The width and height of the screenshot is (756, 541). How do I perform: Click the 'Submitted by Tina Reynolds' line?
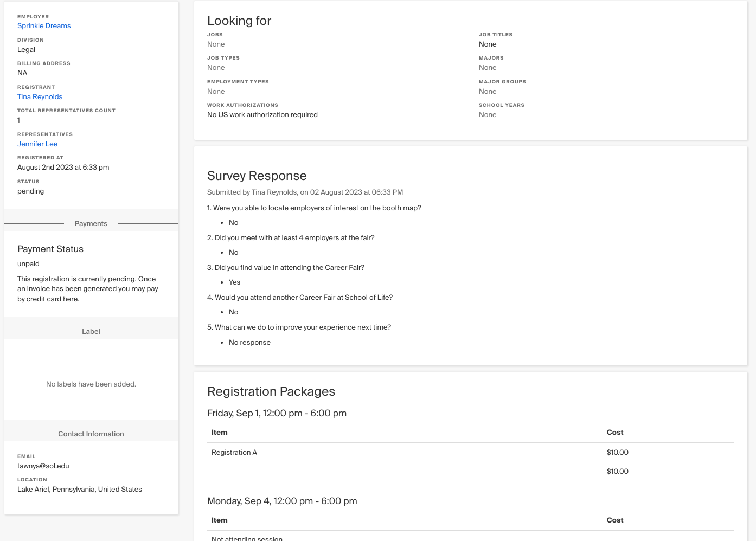305,192
